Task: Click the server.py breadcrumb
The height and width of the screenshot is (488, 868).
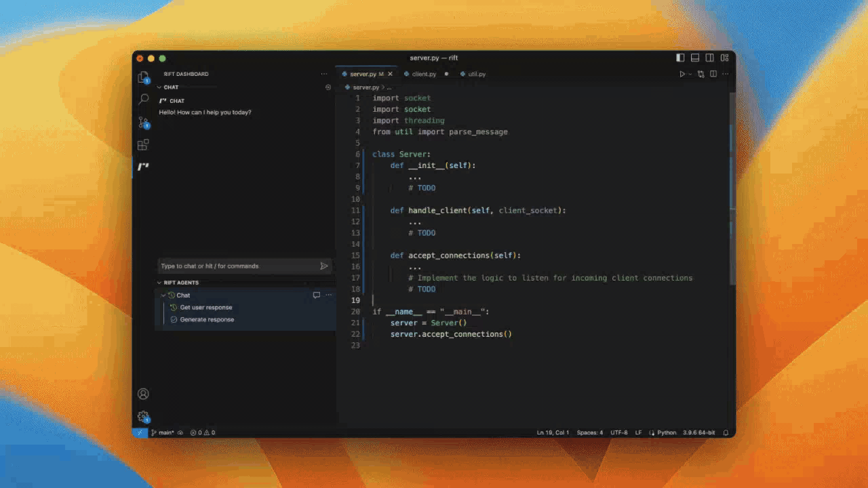Action: point(366,87)
